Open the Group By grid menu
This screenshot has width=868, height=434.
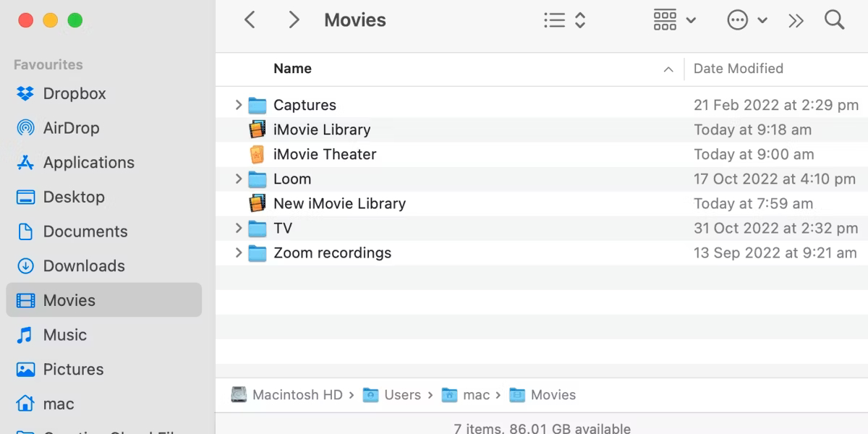[x=674, y=20]
